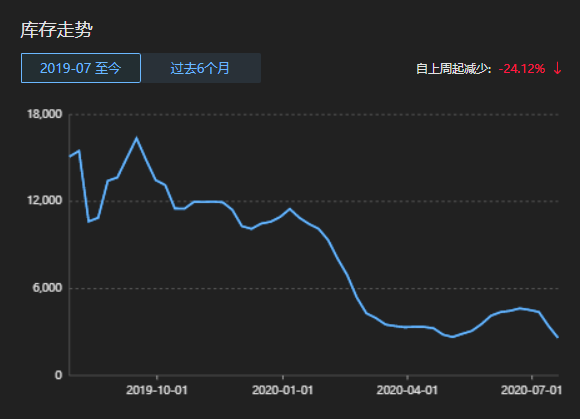Click the 12,000 y-axis label

44,200
